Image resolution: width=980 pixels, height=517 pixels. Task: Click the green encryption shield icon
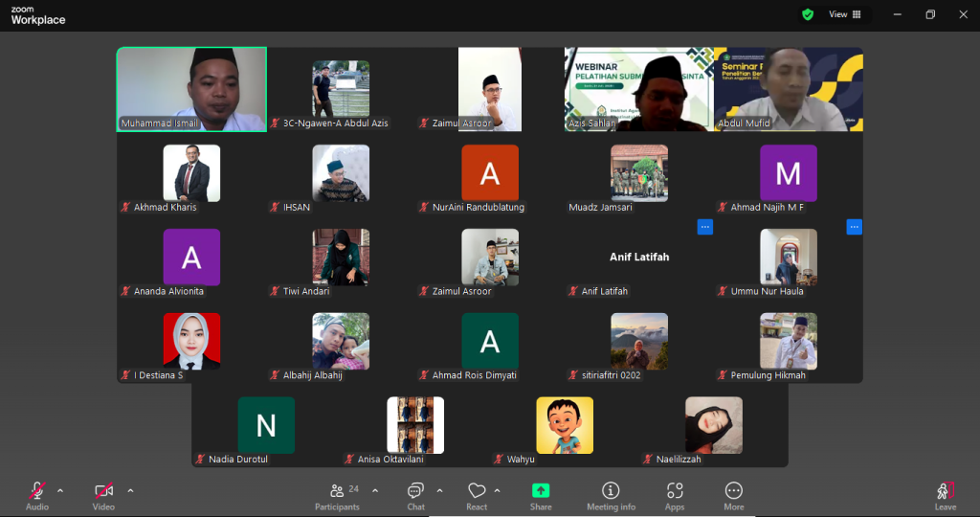pos(808,14)
